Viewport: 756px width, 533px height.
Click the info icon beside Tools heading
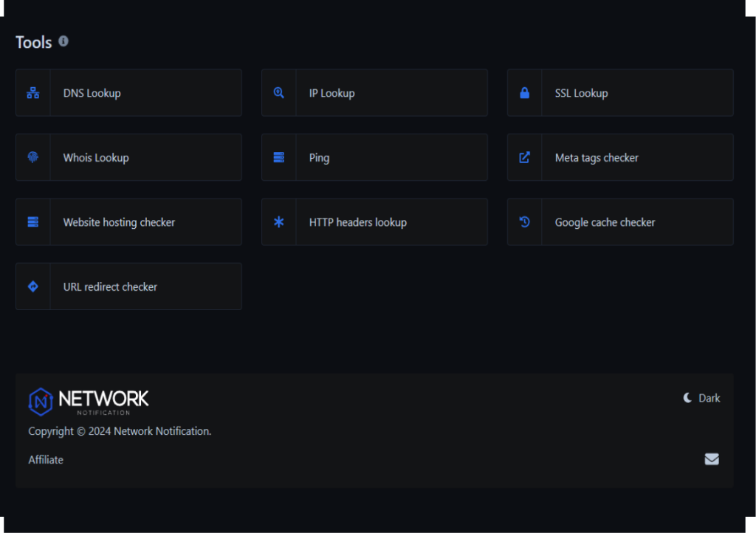click(x=63, y=41)
